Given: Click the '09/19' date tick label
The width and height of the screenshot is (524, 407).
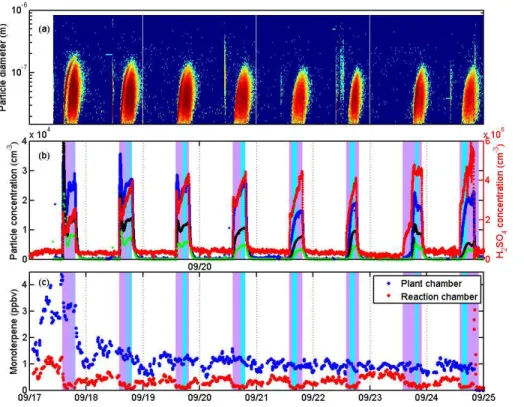Looking at the screenshot, I should pyautogui.click(x=143, y=398).
